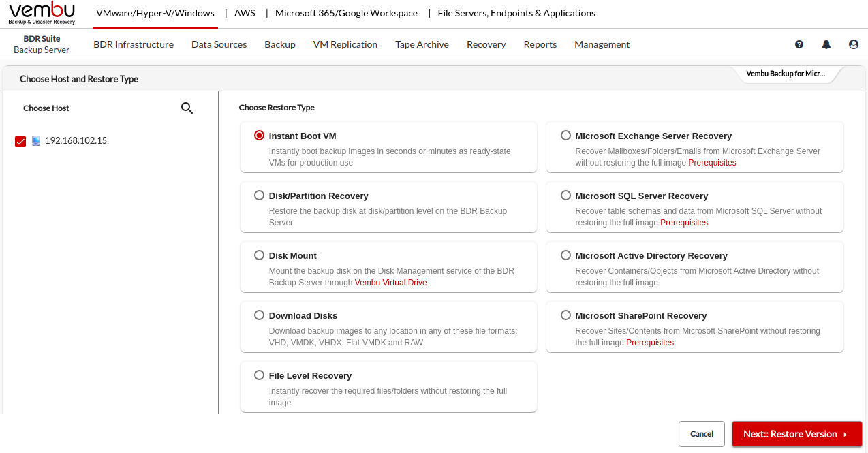Screen dimensions: 868x453
Task: Expand the BDR Infrastructure menu
Action: (x=134, y=44)
